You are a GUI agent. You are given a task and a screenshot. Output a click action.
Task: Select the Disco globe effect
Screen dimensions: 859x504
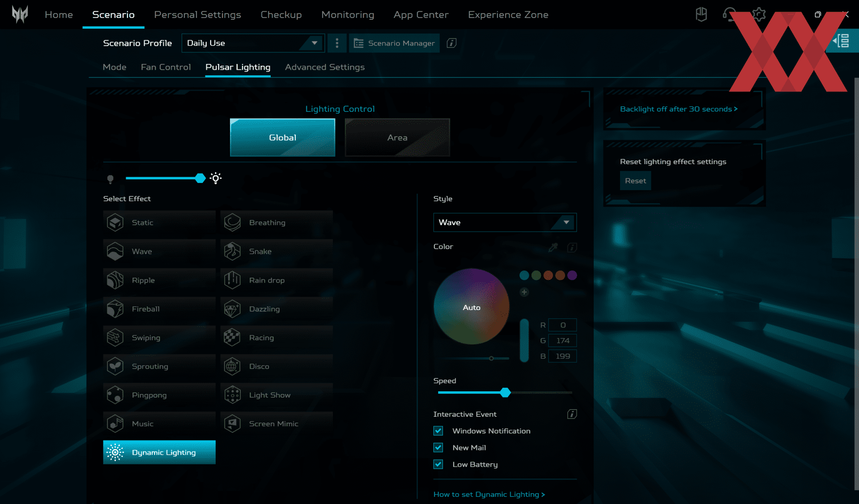pyautogui.click(x=232, y=366)
